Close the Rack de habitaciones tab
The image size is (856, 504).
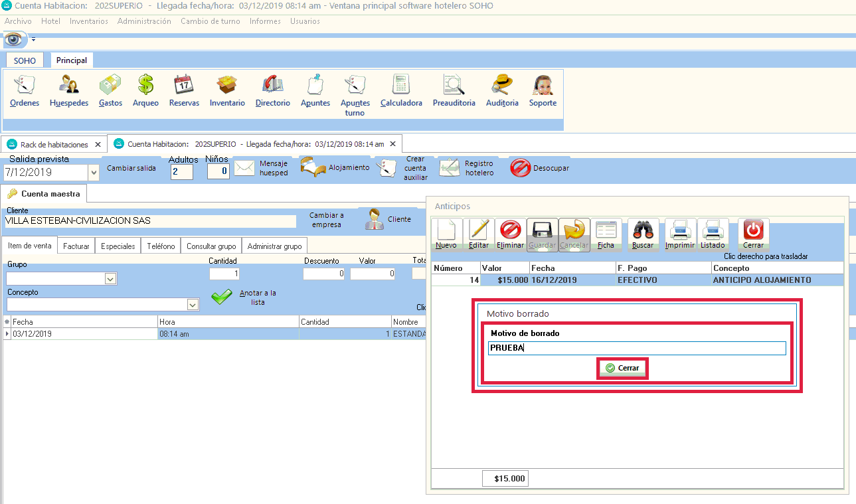(x=98, y=144)
